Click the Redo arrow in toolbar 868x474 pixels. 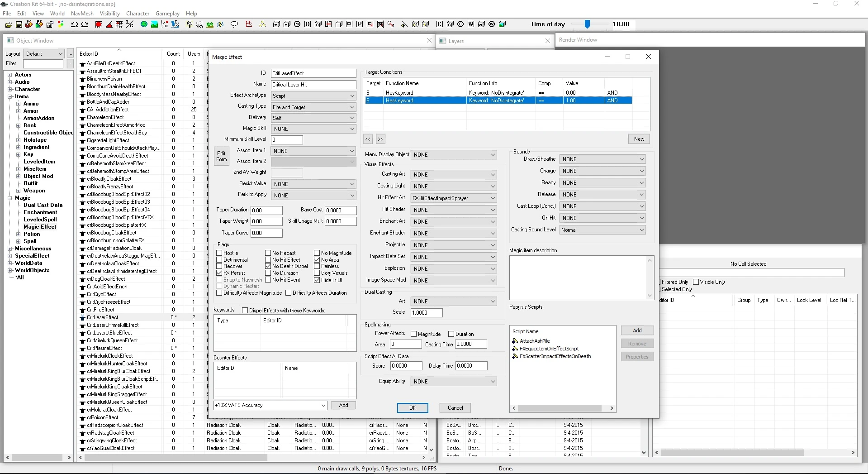click(x=85, y=24)
